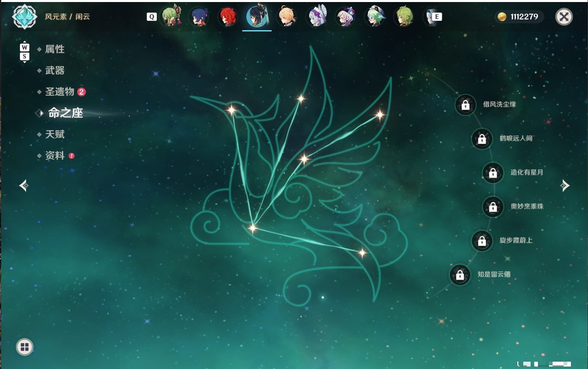Open the 资料 profile tab

tap(55, 155)
